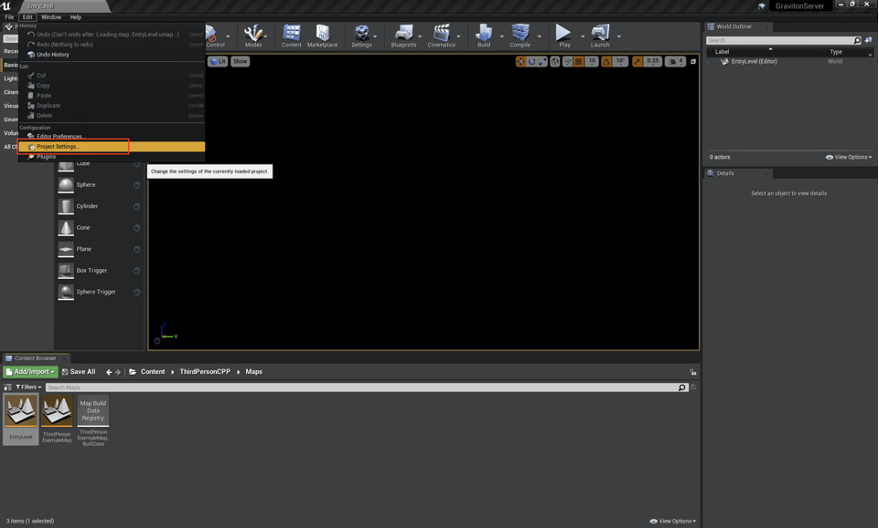Open the Lit view mode dropdown

point(218,62)
